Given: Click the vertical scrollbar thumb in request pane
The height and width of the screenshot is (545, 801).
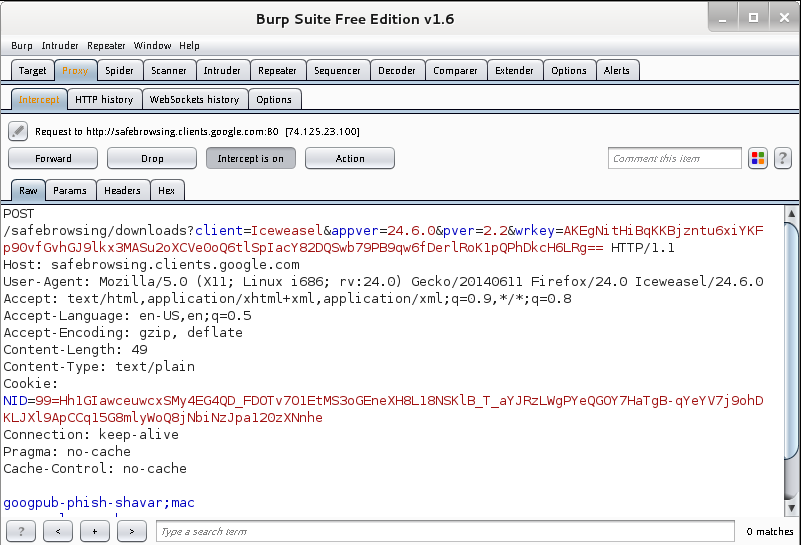Looking at the screenshot, I should 791,340.
